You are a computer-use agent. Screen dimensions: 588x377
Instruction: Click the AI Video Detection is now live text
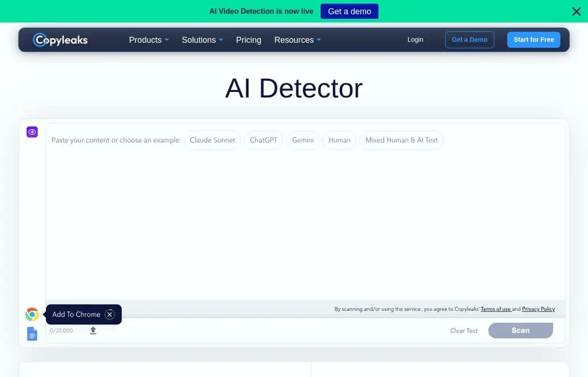(x=261, y=11)
